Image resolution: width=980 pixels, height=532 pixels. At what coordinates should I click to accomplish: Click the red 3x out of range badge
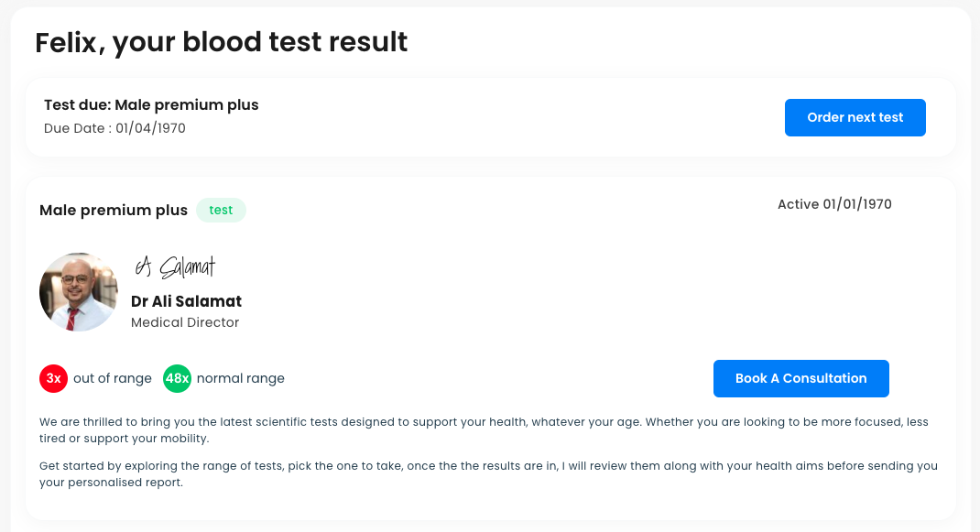[x=54, y=378]
